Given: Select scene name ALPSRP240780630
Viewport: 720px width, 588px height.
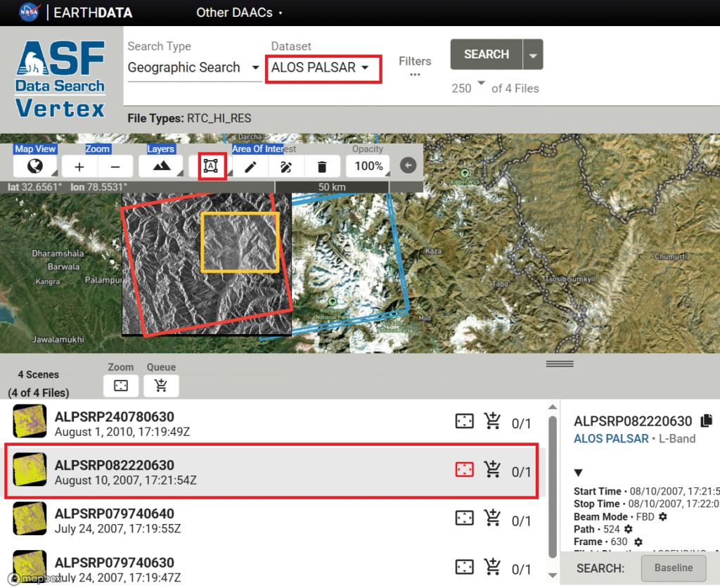Looking at the screenshot, I should click(115, 416).
